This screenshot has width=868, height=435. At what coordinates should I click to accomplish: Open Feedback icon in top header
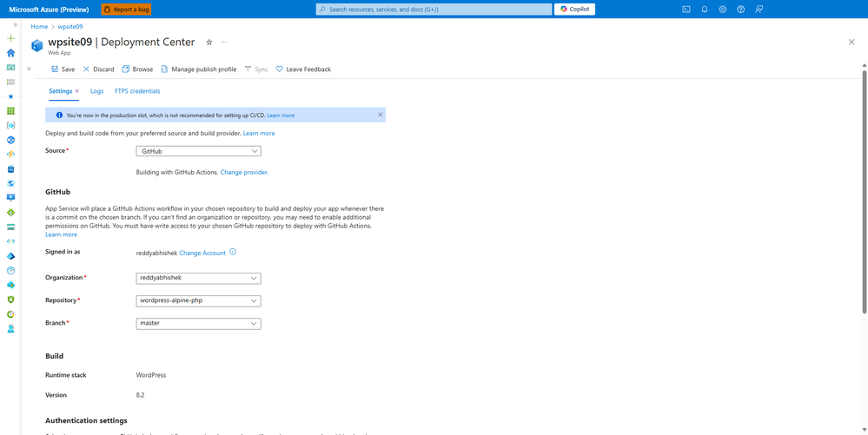(x=759, y=10)
